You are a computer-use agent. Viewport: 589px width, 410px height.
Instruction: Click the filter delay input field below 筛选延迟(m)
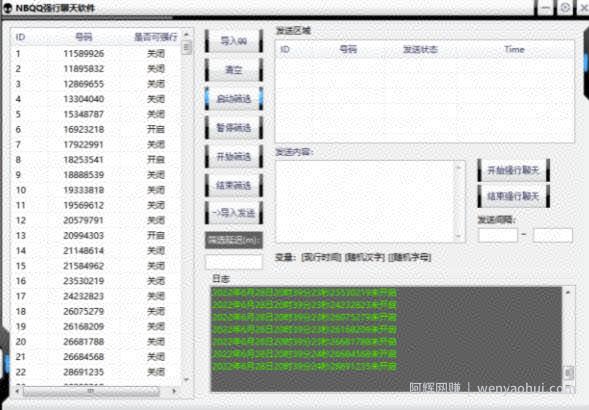pyautogui.click(x=234, y=262)
